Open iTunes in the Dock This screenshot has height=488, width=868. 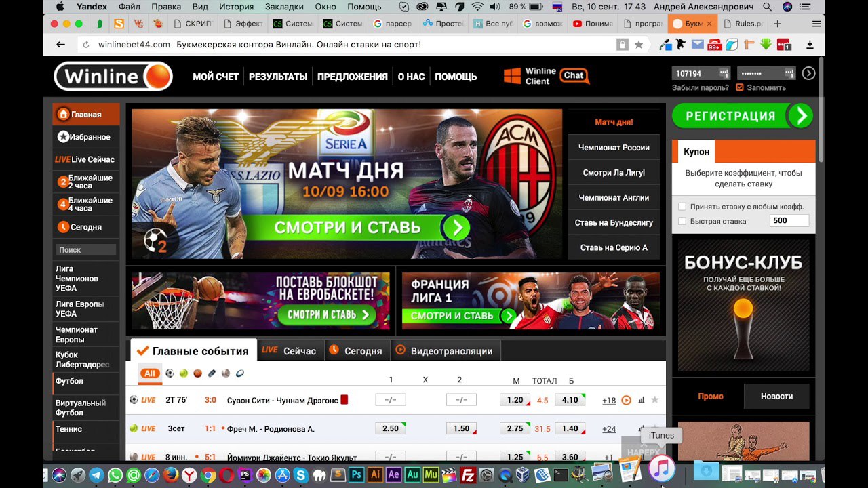[x=661, y=468]
